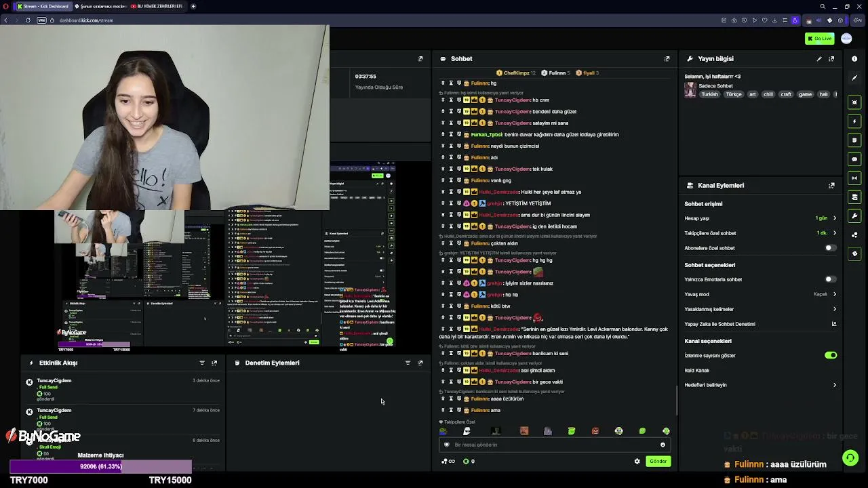Click the art tag chip

pos(752,95)
